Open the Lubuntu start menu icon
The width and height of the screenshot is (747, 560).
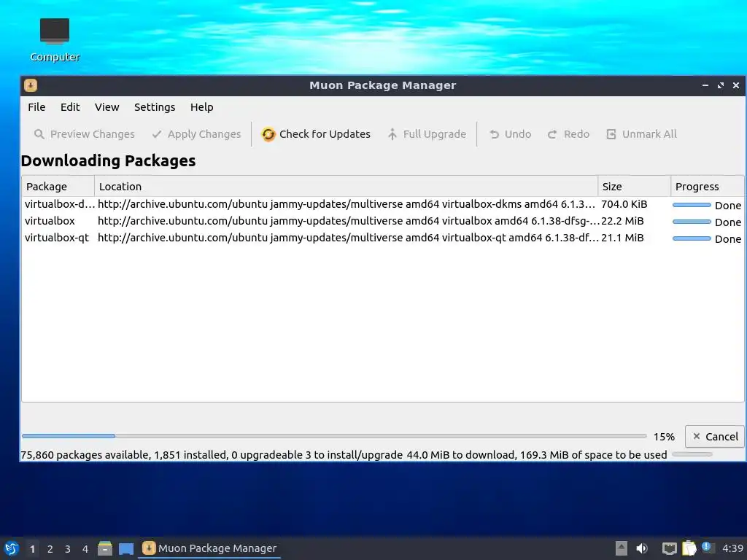pyautogui.click(x=12, y=548)
